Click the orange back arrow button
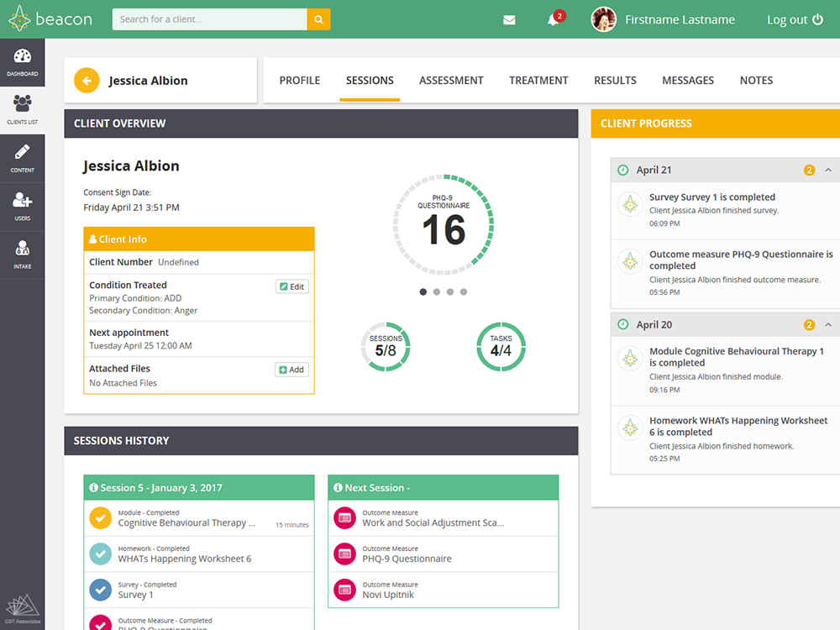Image resolution: width=840 pixels, height=630 pixels. click(87, 81)
